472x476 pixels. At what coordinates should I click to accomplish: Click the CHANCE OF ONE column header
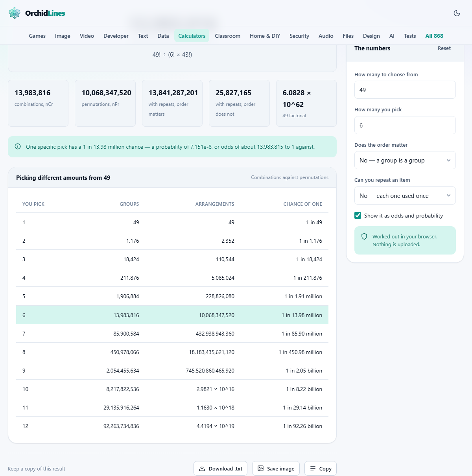[302, 204]
